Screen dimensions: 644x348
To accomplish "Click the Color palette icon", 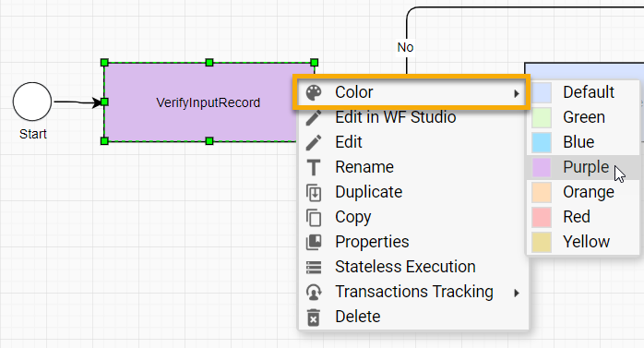I will (314, 92).
